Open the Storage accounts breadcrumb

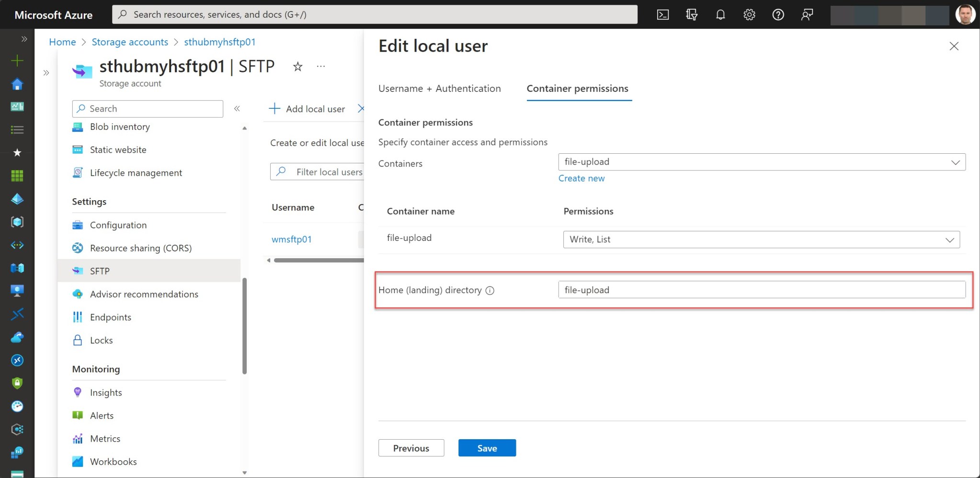click(130, 42)
